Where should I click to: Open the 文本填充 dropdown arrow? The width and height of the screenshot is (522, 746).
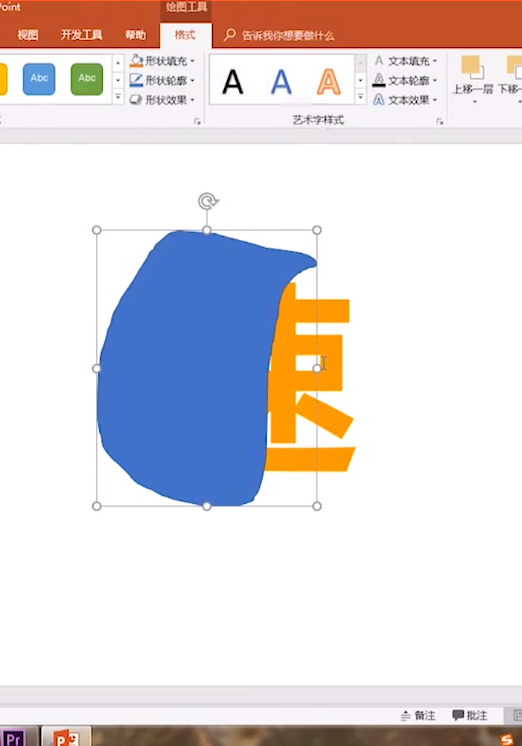click(x=435, y=61)
